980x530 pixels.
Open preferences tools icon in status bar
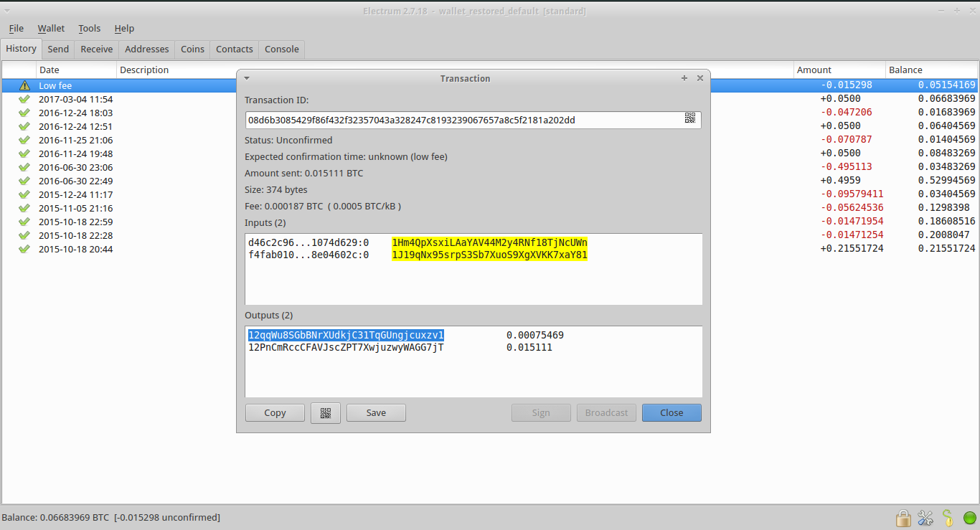[925, 517]
